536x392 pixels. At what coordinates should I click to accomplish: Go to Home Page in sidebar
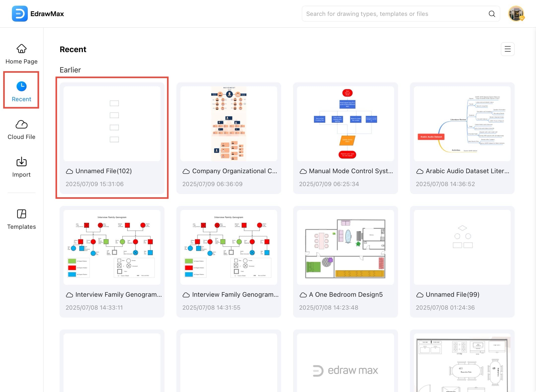tap(22, 54)
